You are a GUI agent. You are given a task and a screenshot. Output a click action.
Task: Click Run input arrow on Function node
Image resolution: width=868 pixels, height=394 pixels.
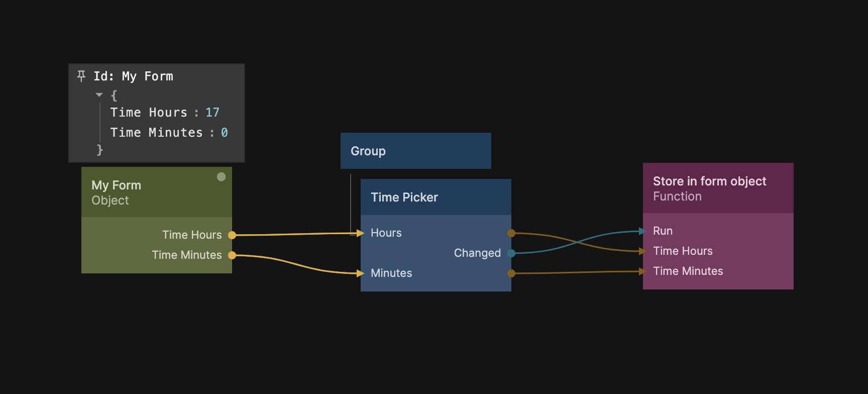642,231
